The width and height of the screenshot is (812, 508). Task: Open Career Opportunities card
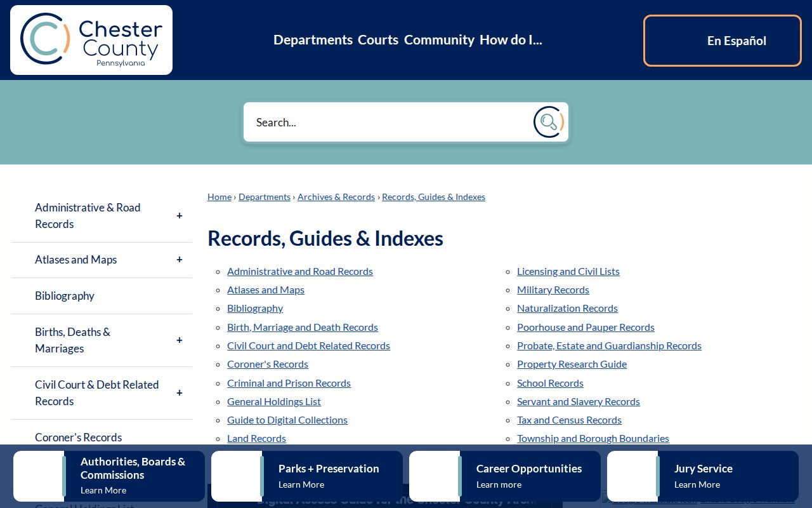click(505, 476)
